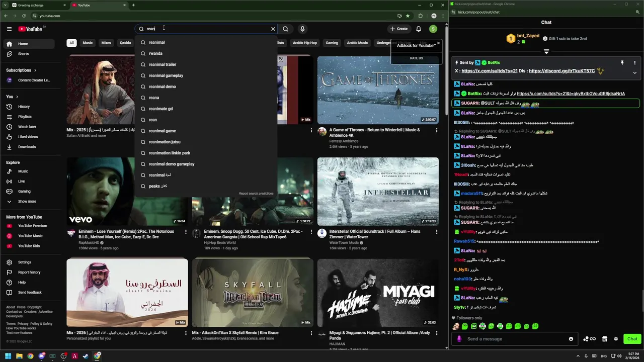Bookmark this page with the star icon
This screenshot has width=644, height=362.
(408, 16)
